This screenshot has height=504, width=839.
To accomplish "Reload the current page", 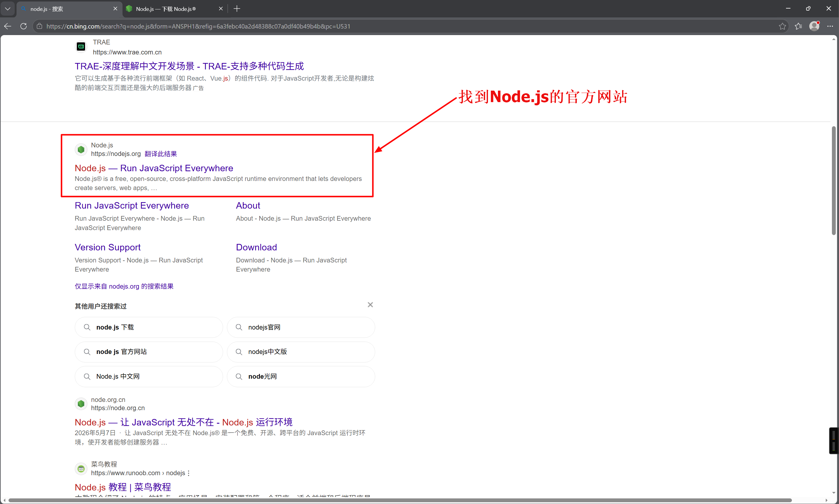I will pos(24,26).
